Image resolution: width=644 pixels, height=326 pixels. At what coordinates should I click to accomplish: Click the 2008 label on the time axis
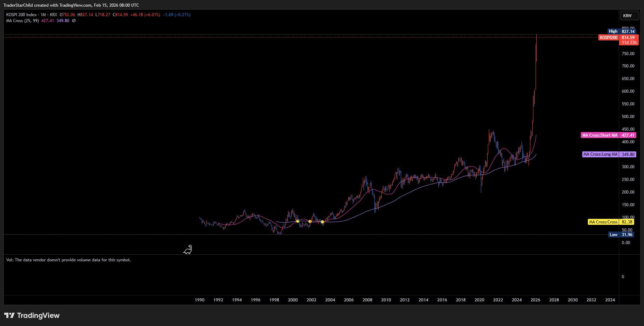click(367, 300)
